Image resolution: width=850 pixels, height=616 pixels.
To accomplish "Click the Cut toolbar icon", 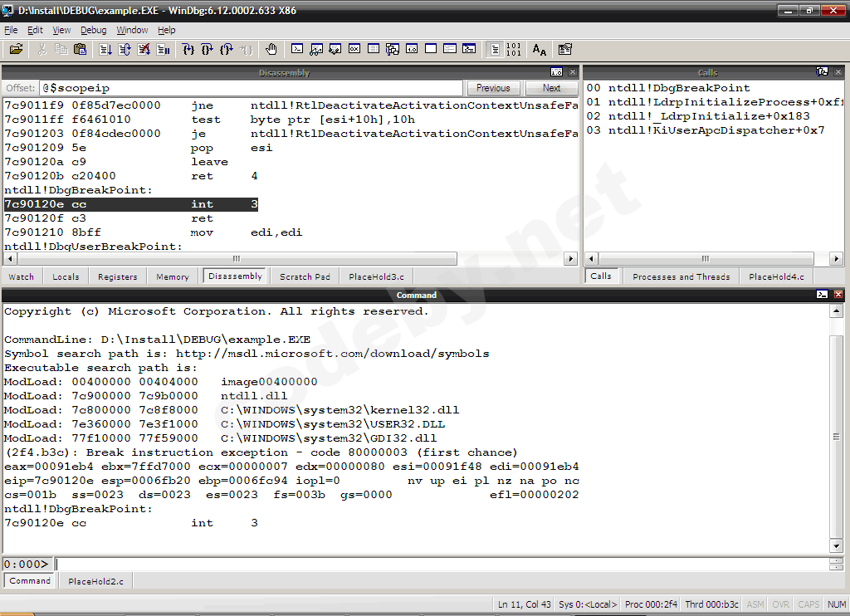I will click(42, 49).
